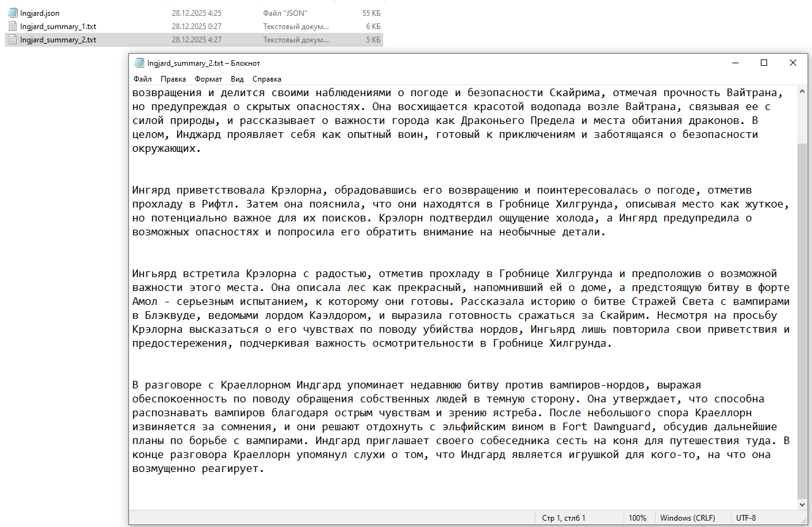Screen dimensions: 812x527
Task: Select file name Ingjard_summary_1.txt
Action: point(58,26)
